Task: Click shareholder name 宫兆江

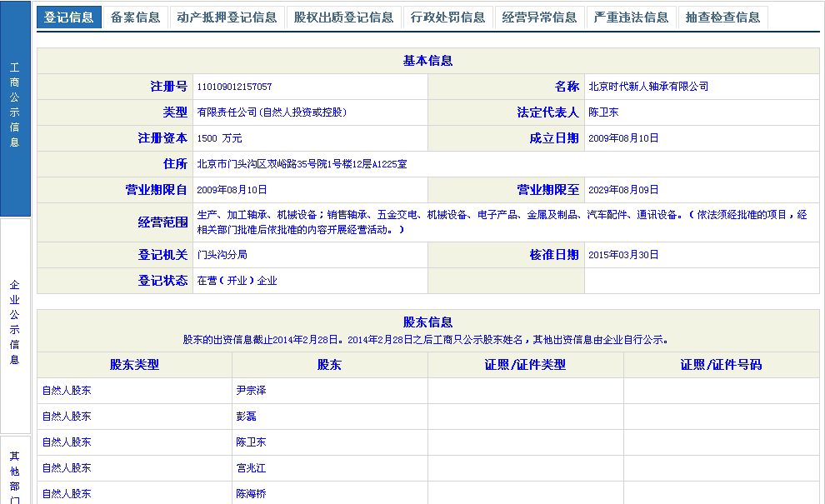Action: [251, 468]
